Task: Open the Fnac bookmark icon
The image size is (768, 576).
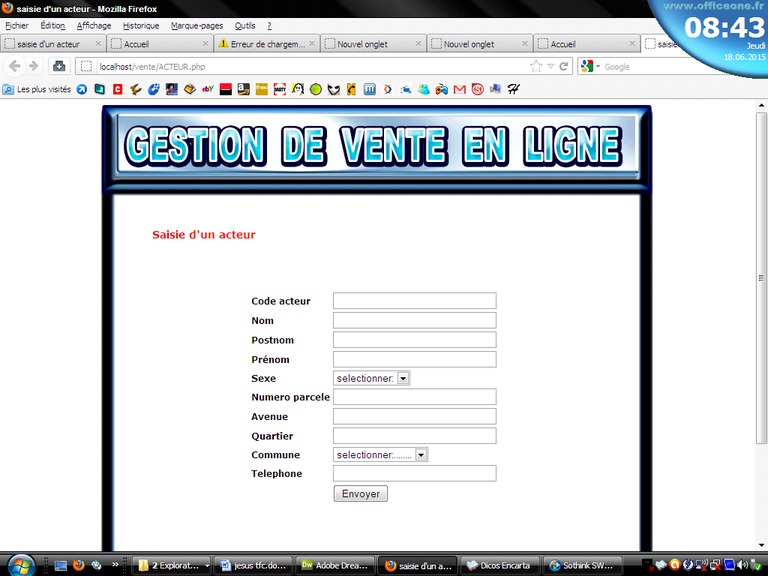Action: 262,89
